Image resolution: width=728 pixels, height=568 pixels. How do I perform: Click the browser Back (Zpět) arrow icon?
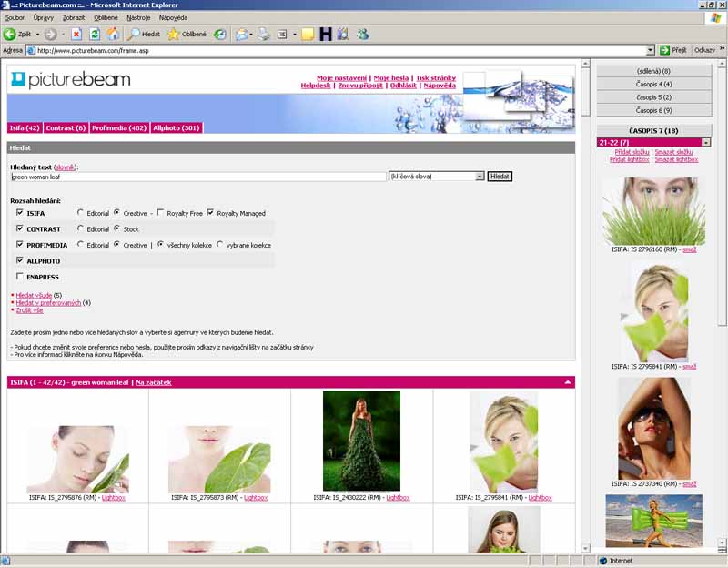click(11, 34)
